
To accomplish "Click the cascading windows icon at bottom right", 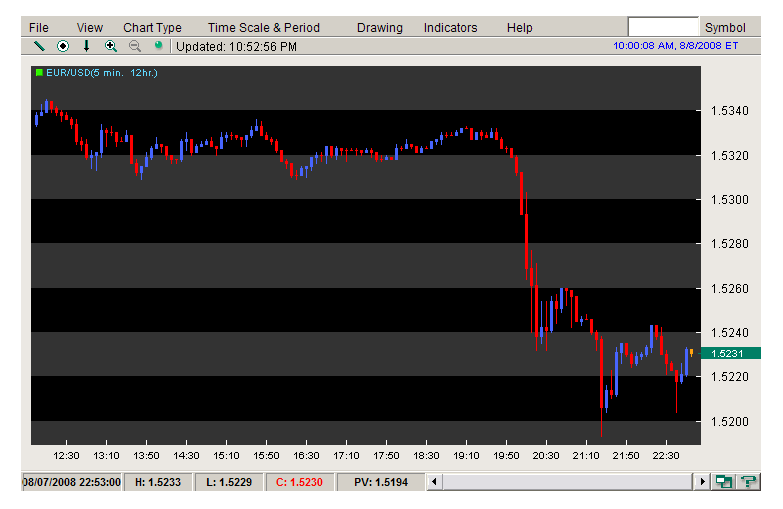I will click(x=723, y=482).
